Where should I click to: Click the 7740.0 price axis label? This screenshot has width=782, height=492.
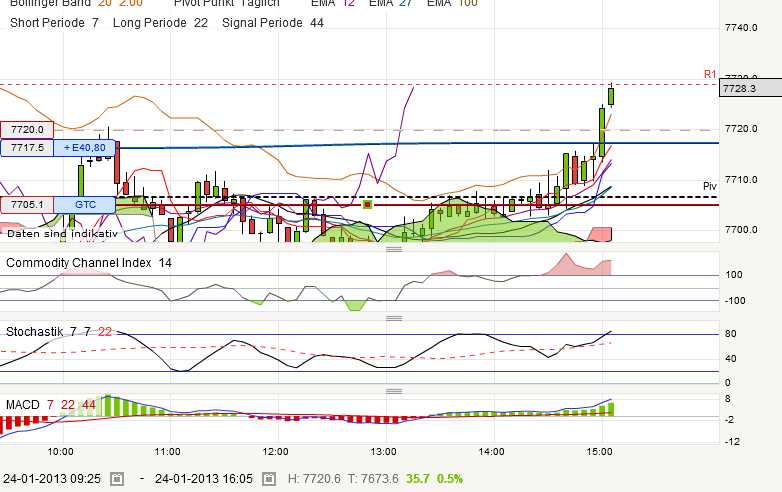point(741,28)
